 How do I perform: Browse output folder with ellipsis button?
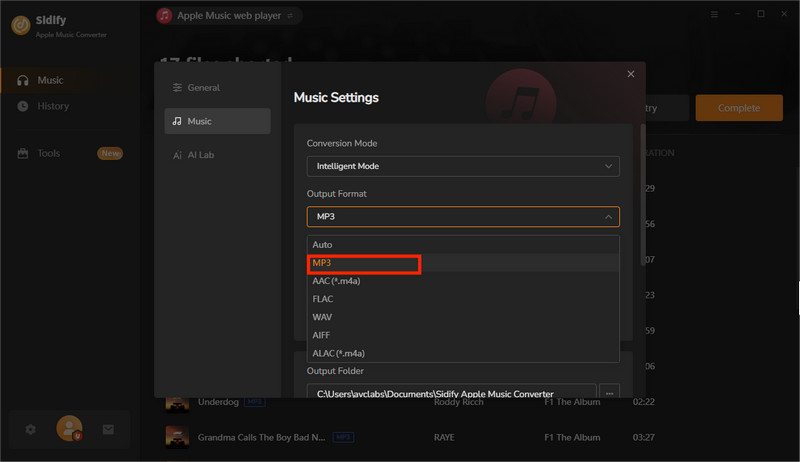(609, 392)
